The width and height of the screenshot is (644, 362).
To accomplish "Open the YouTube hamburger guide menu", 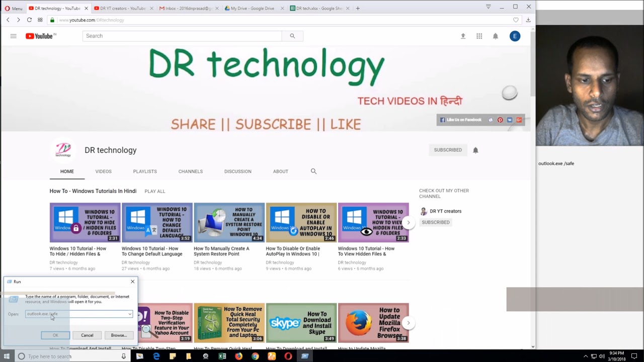I will point(14,36).
